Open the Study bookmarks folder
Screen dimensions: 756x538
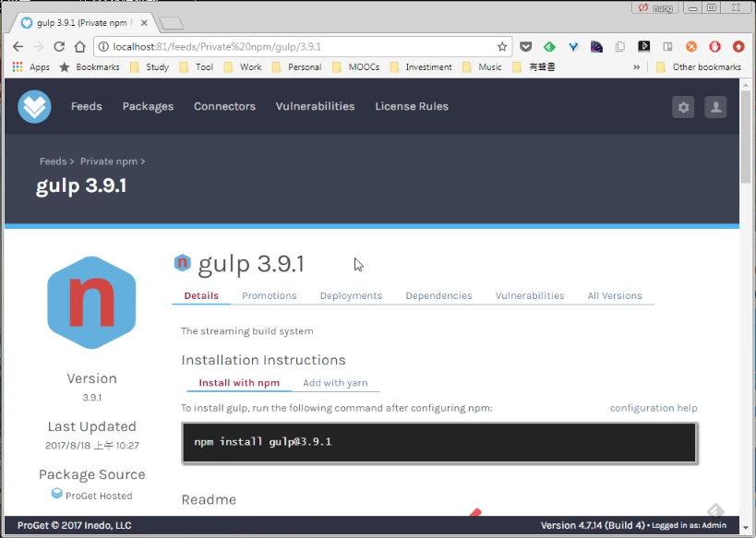150,67
